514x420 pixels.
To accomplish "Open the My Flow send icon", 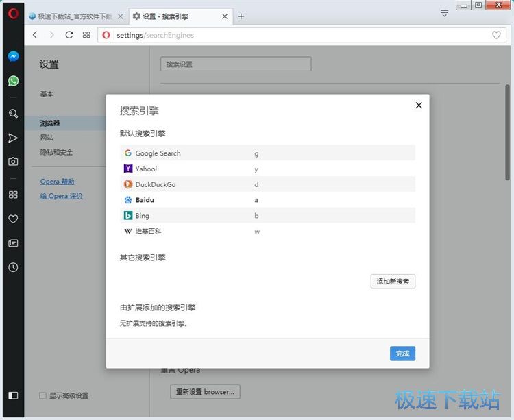I will [13, 138].
